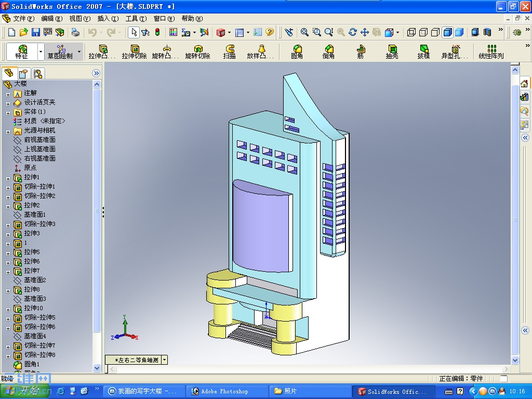Select the 圆角1 feature item
532x399 pixels.
[x=32, y=364]
